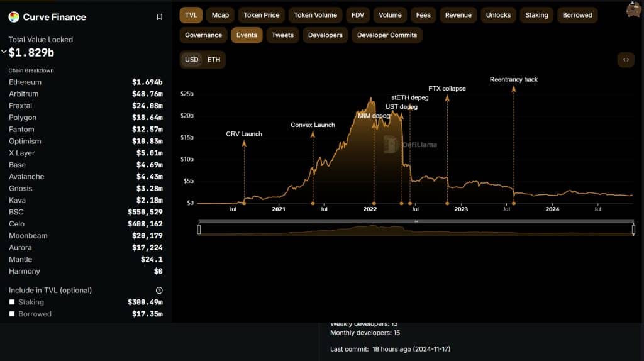This screenshot has height=361, width=644.
Task: Click the Kava chain row
Action: 86,201
